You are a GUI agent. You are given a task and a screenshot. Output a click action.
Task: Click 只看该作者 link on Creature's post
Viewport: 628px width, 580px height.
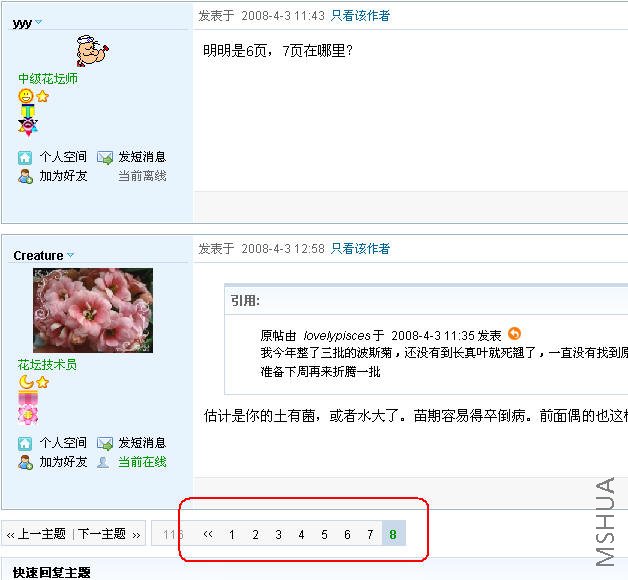pyautogui.click(x=360, y=249)
